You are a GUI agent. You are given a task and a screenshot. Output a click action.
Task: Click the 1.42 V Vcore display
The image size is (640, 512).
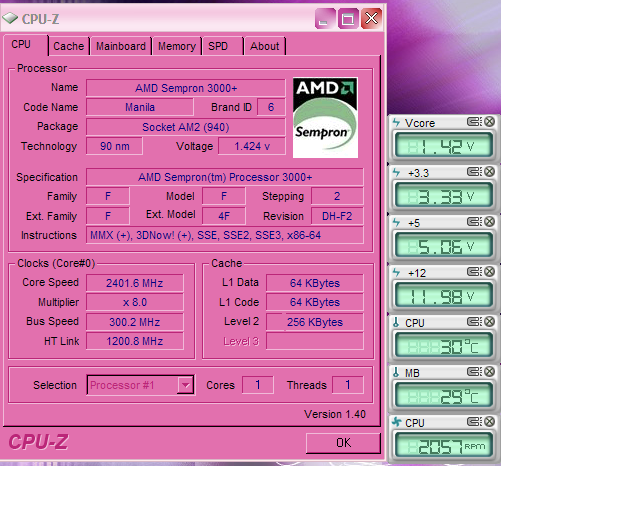pos(444,145)
